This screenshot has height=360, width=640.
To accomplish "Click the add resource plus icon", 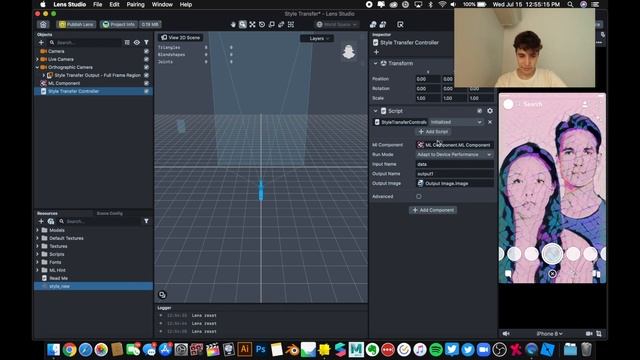I will 41,221.
